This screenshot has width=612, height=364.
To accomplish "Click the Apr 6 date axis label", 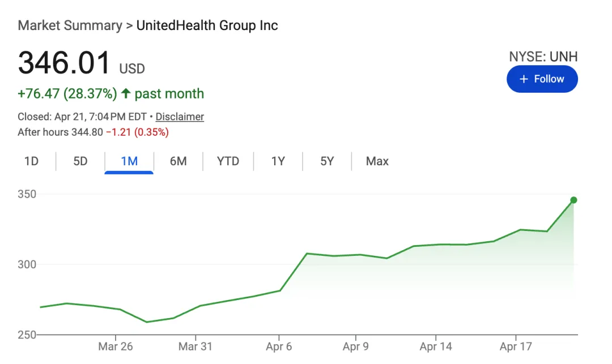I will pos(279,346).
